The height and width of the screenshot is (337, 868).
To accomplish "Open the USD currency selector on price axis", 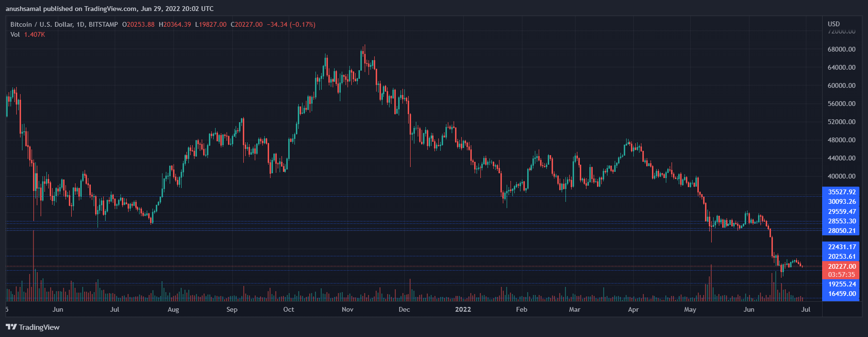I will coord(834,24).
